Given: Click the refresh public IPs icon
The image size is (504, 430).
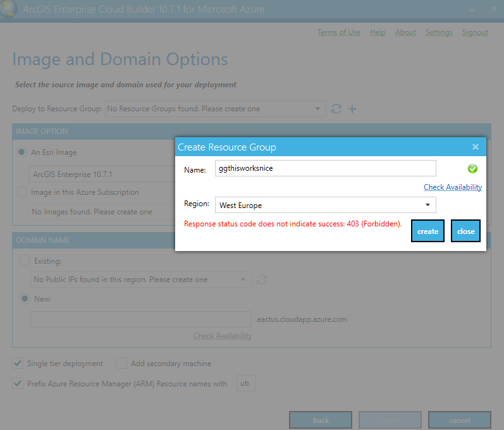Looking at the screenshot, I should pyautogui.click(x=262, y=279).
